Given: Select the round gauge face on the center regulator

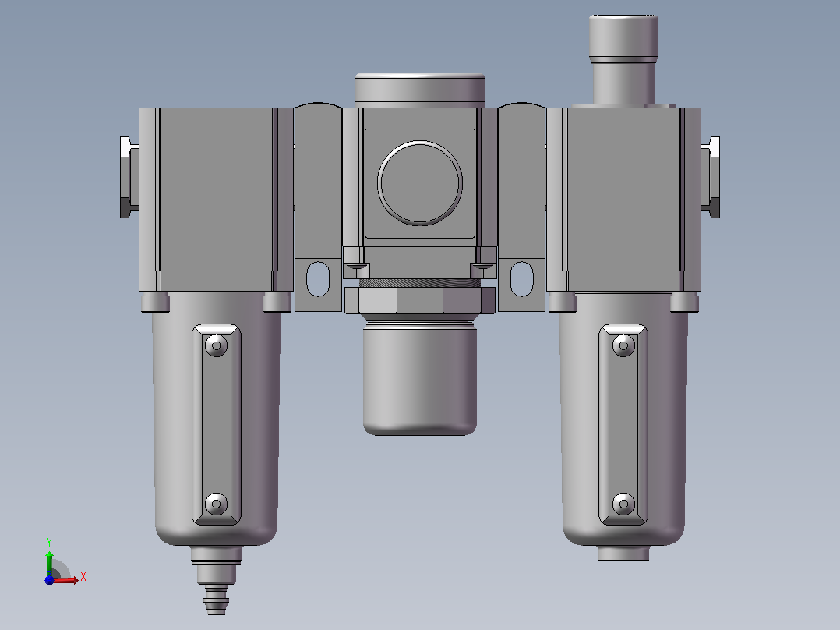Looking at the screenshot, I should tap(420, 182).
